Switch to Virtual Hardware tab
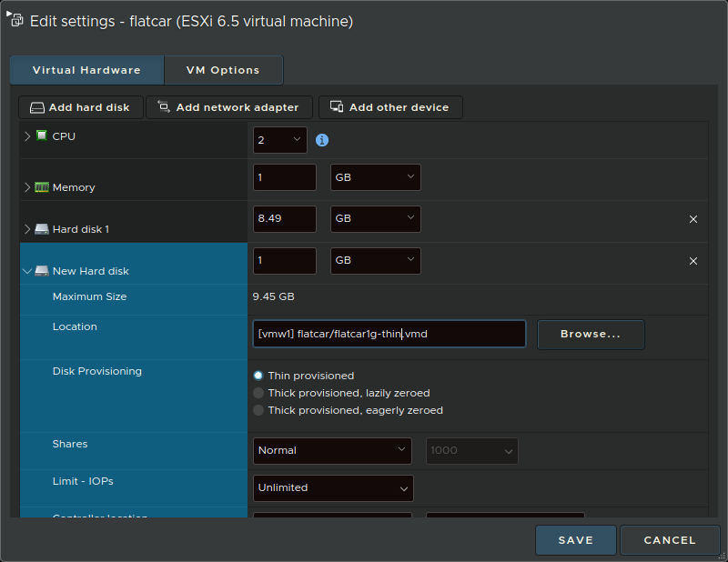The image size is (728, 562). pos(86,70)
